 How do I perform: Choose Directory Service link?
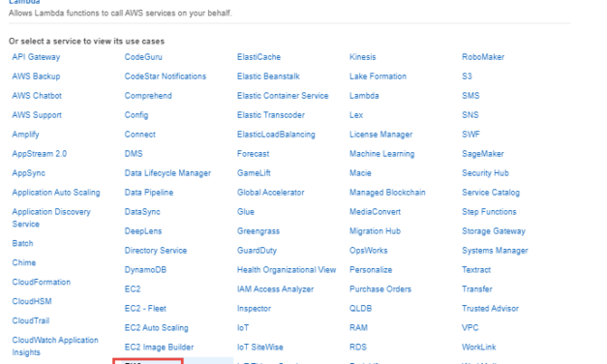pos(156,251)
